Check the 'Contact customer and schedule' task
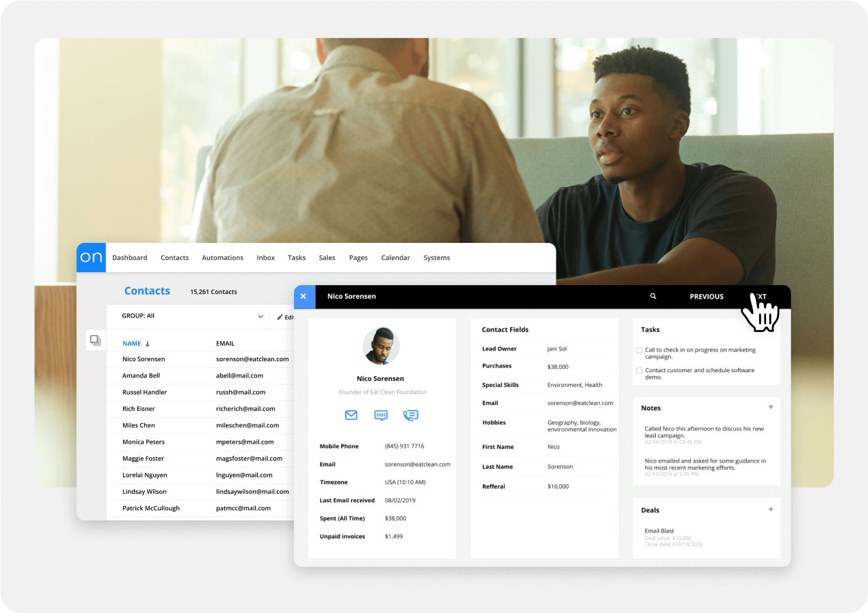Viewport: 868px width, 613px height. (x=639, y=371)
